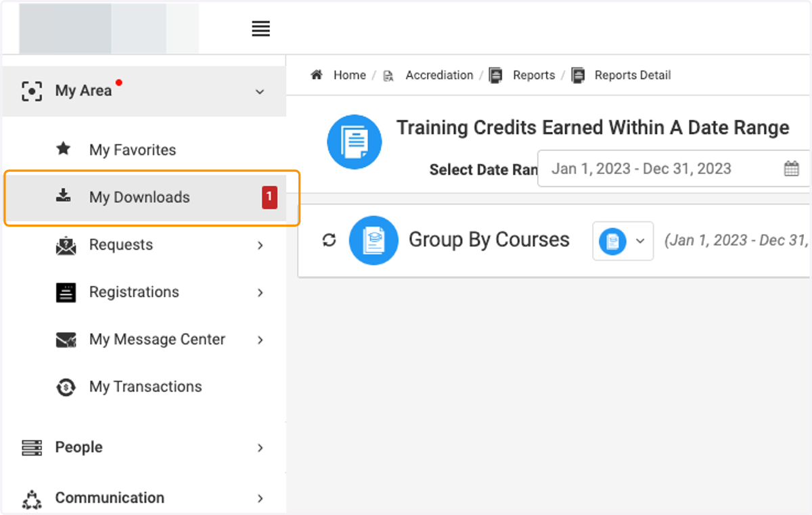Expand the My Message Center submenu arrow
This screenshot has width=812, height=515.
coord(261,340)
